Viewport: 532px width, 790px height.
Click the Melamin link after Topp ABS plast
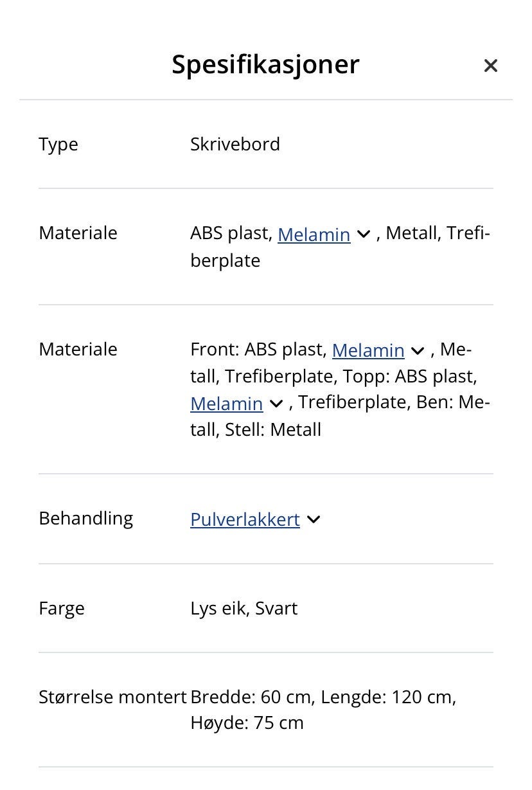click(x=226, y=404)
